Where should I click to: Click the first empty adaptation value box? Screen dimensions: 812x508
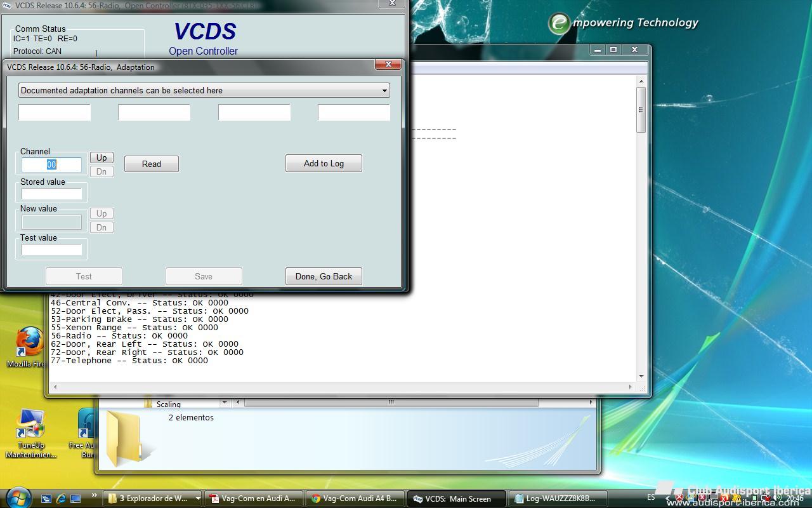55,112
